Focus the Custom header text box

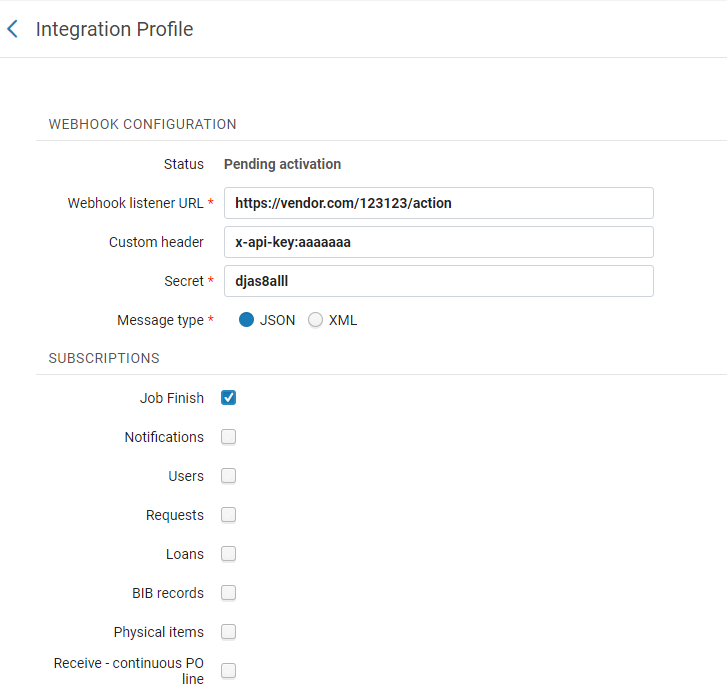pos(438,242)
